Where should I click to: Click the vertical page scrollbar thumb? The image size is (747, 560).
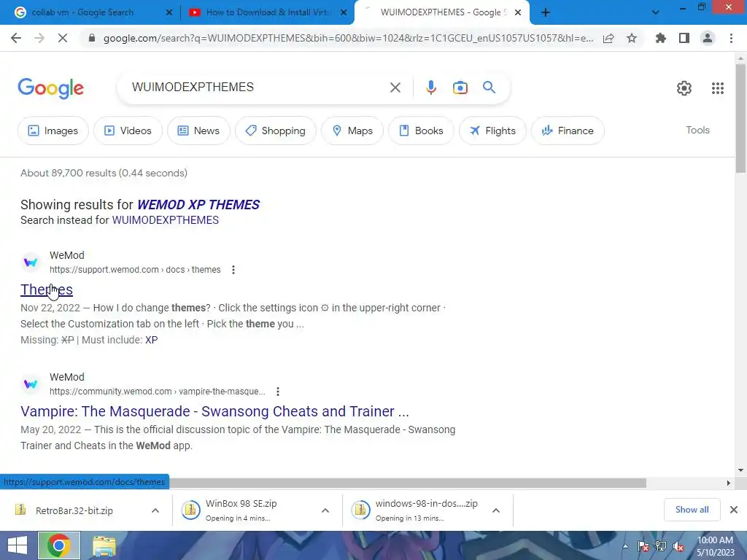(x=740, y=118)
